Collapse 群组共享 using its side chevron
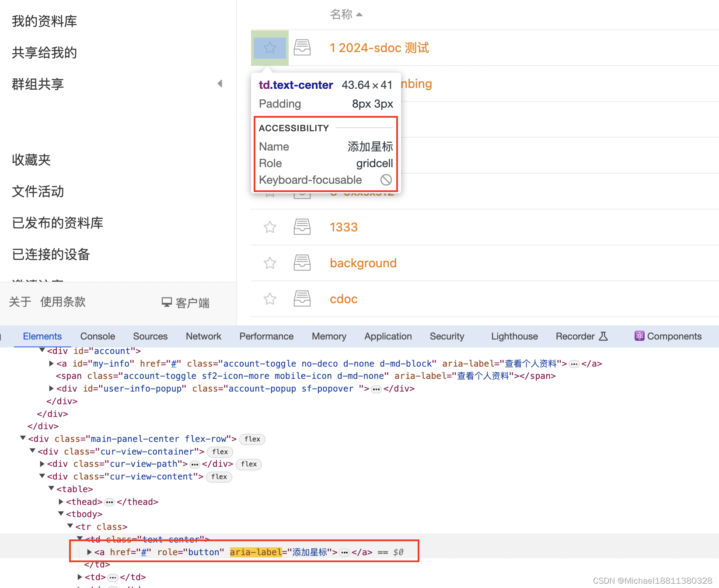The width and height of the screenshot is (719, 588). [220, 83]
